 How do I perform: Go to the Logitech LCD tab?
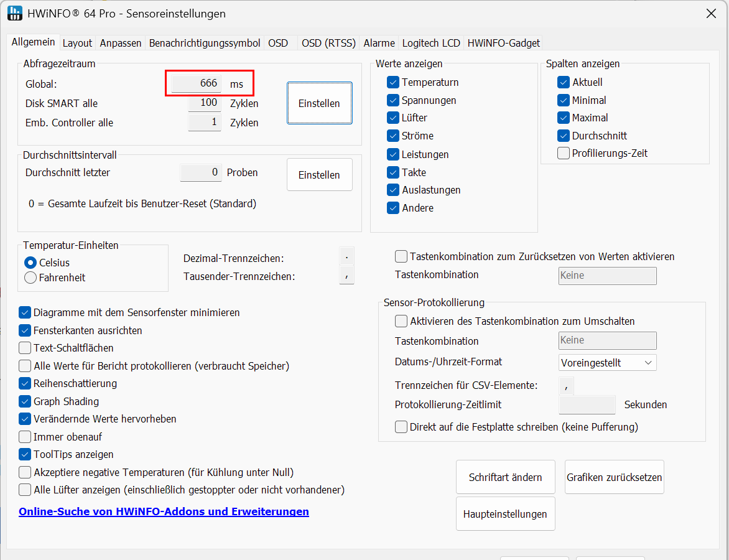(x=431, y=44)
